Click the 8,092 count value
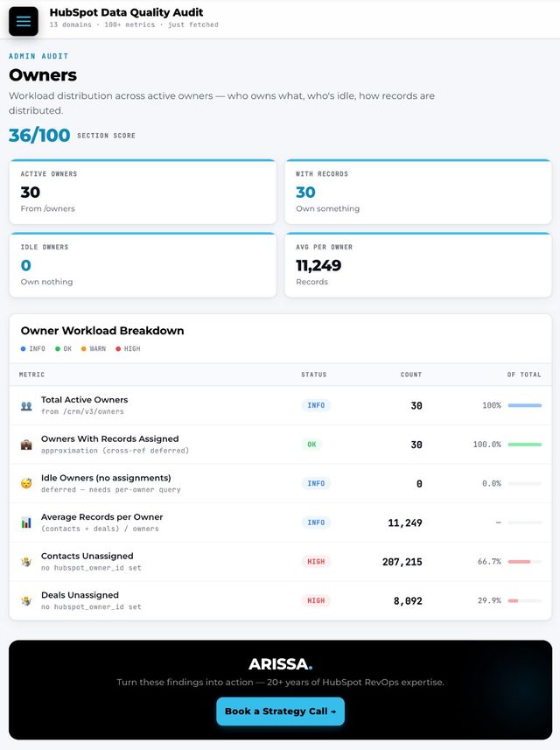560x750 pixels. click(408, 600)
